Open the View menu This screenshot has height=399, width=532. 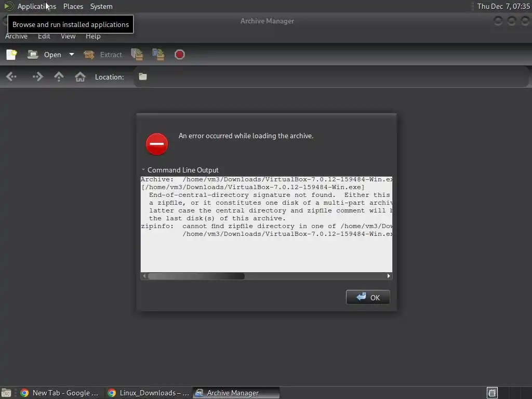click(x=68, y=36)
